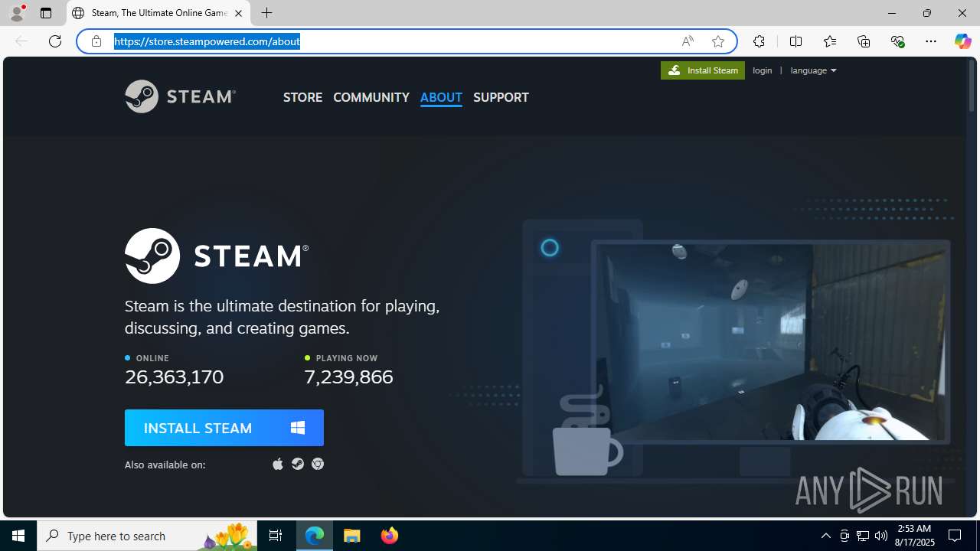Click the Chrome OS download icon
This screenshot has height=551, width=980.
click(x=318, y=464)
